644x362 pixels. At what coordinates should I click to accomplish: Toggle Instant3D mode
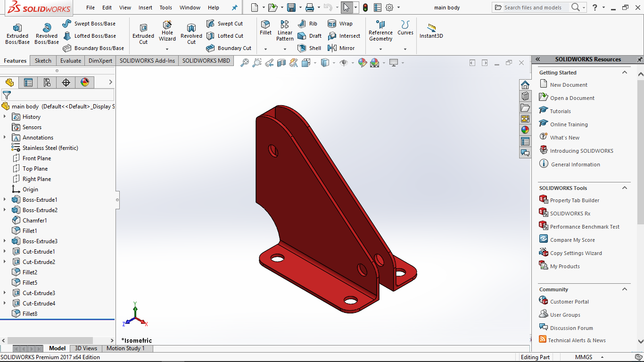tap(431, 31)
